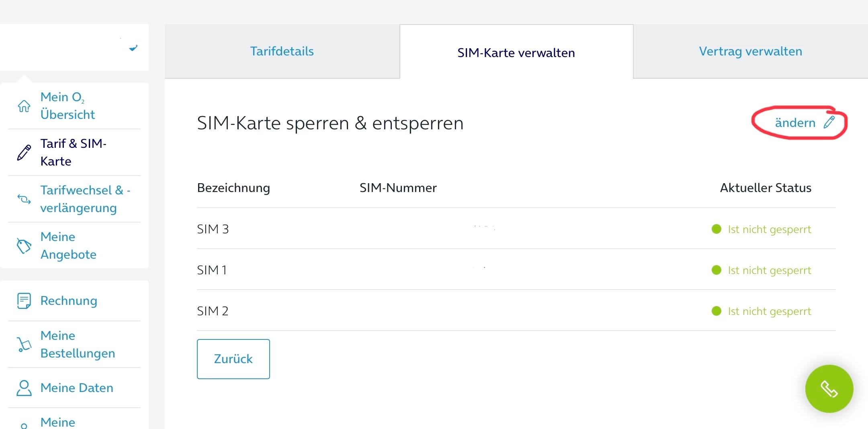Click the house icon for Mein O2 Übersicht
The width and height of the screenshot is (868, 429).
tap(24, 106)
